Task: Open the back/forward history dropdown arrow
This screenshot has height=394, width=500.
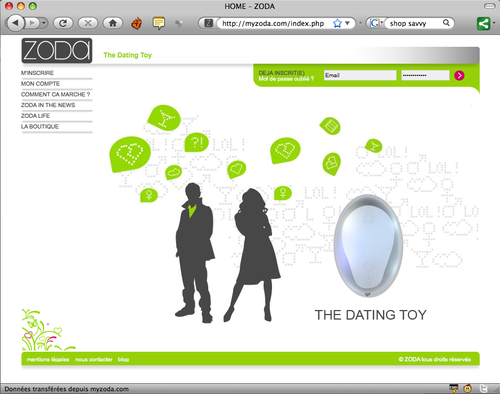Action: click(x=44, y=23)
